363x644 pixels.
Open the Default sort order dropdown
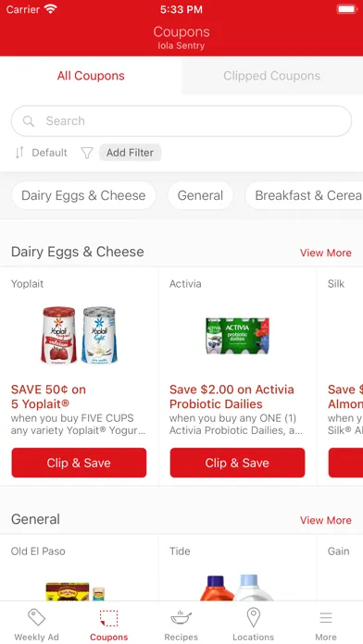coord(49,153)
